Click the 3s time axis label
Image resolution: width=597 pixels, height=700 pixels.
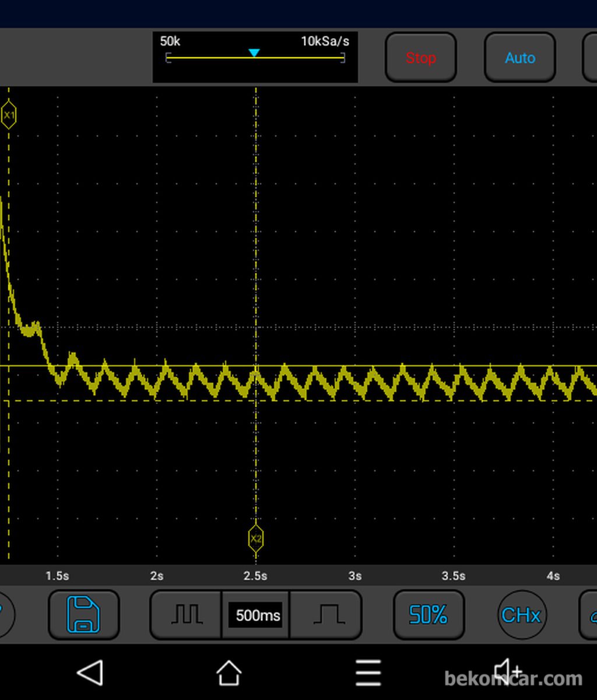tap(355, 576)
